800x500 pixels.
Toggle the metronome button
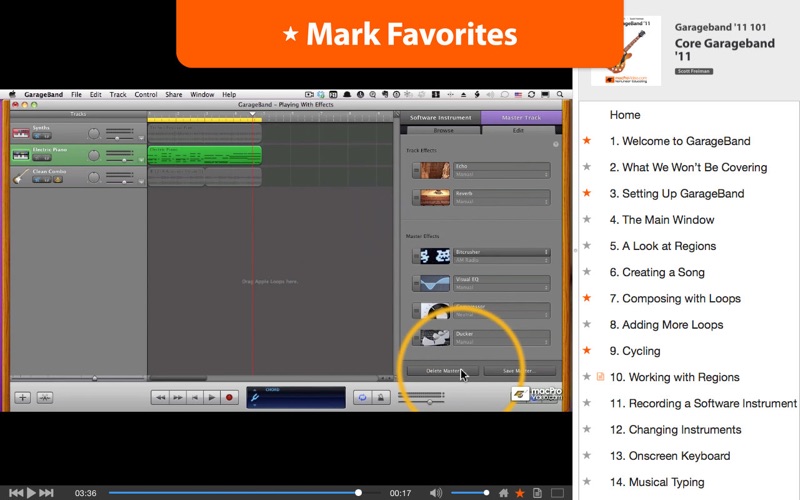381,397
